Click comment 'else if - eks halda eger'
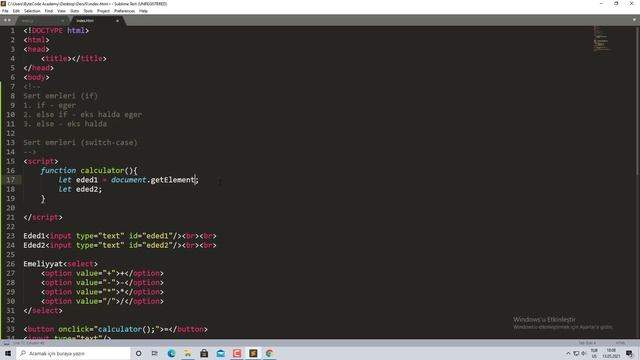The height and width of the screenshot is (360, 640). pos(89,115)
